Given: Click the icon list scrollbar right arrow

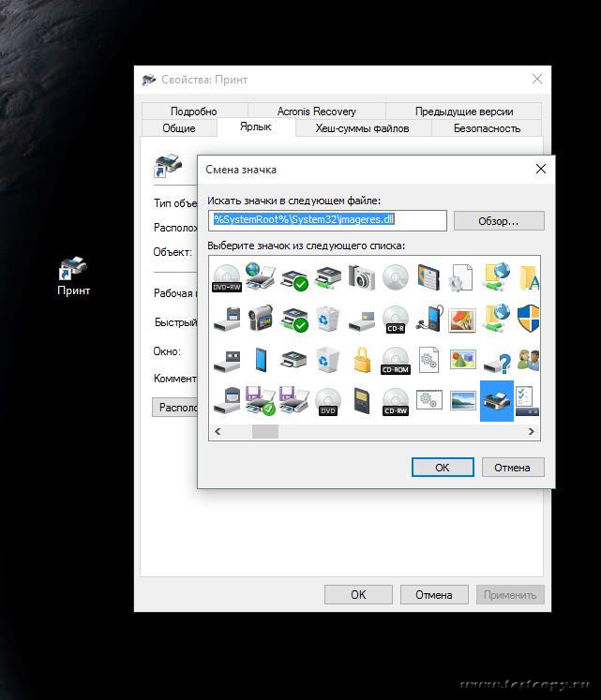Looking at the screenshot, I should click(532, 432).
